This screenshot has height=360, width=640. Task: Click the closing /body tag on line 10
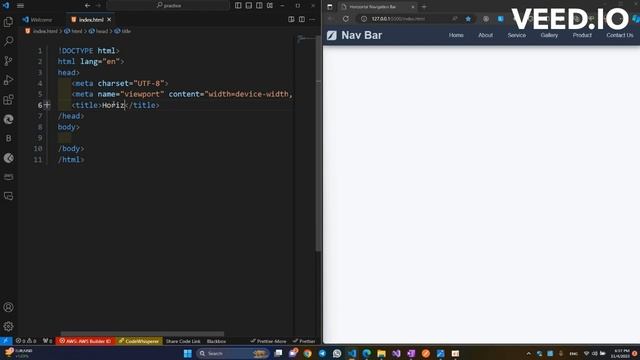click(x=71, y=149)
